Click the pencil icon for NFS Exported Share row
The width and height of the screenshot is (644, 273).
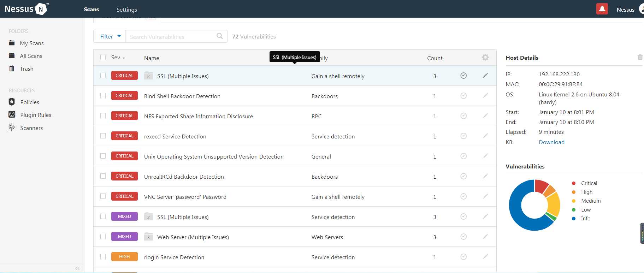coord(485,115)
